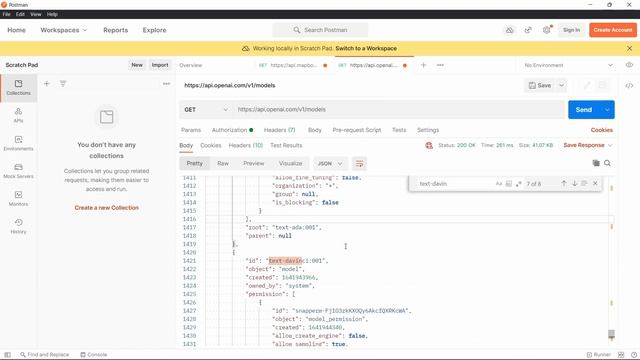640x360 pixels.
Task: Click the filter icon in the collections sidebar
Action: tap(63, 84)
